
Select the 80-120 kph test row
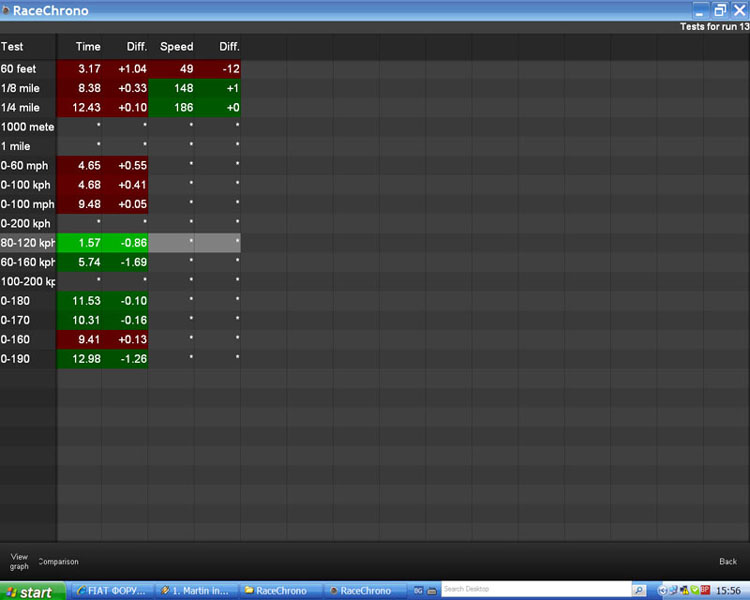pos(28,243)
